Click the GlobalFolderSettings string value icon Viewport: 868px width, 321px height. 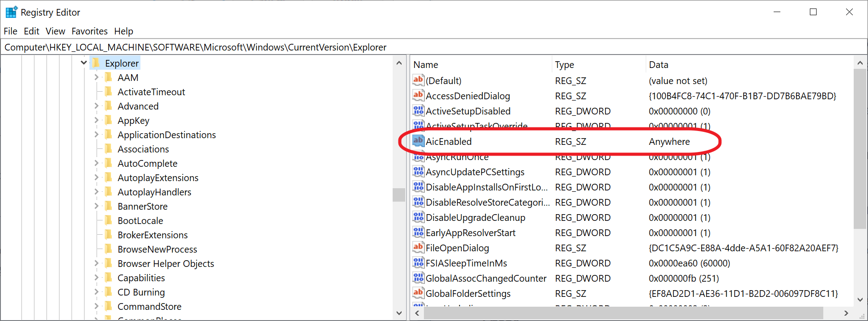point(418,293)
